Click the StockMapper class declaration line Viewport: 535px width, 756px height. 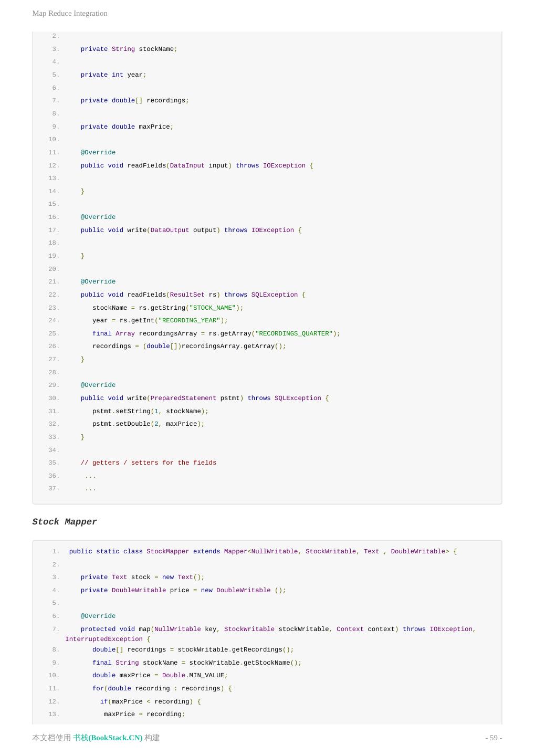(x=263, y=551)
